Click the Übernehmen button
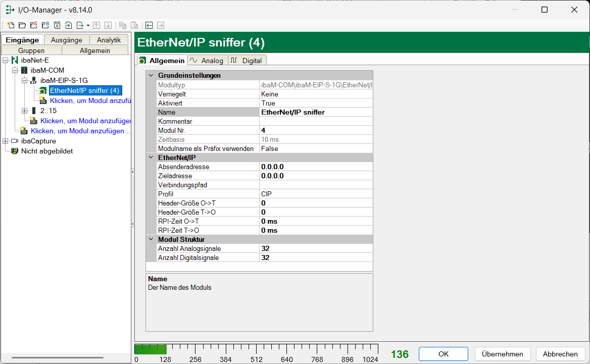This screenshot has height=364, width=590. [x=502, y=354]
